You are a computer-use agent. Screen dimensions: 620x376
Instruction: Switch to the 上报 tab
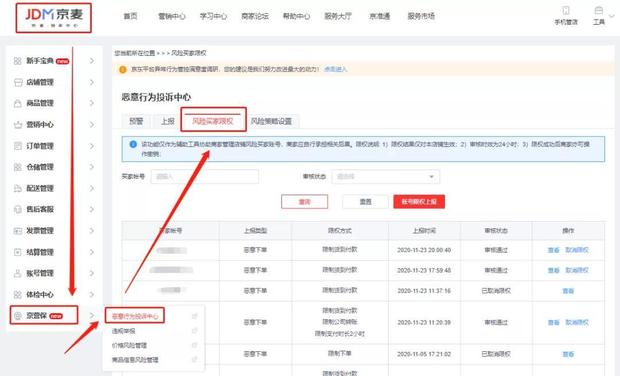pyautogui.click(x=168, y=121)
